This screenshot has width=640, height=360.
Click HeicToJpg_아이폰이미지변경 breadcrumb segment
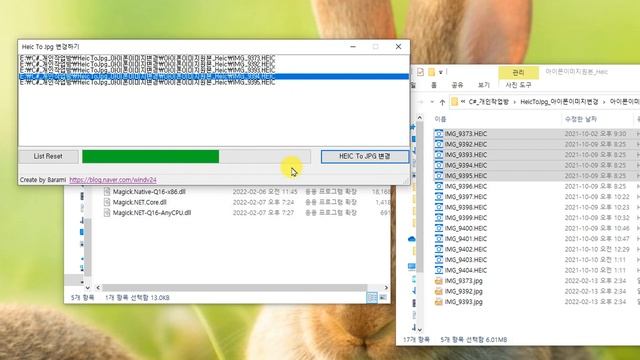point(559,102)
